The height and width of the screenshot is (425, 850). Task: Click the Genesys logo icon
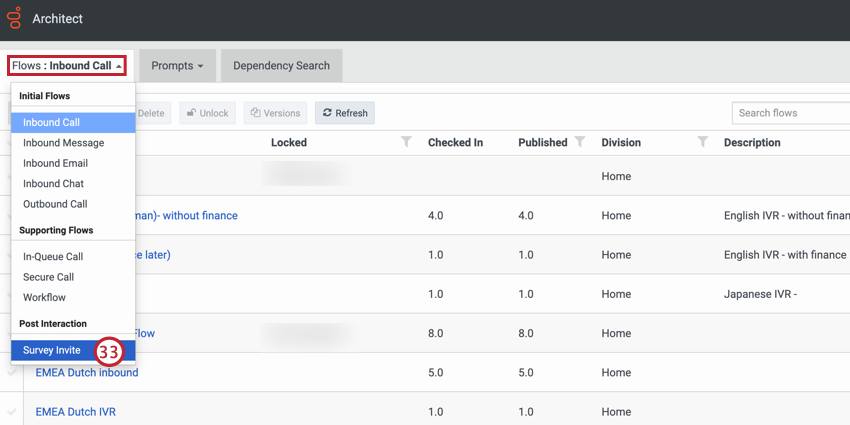[x=14, y=19]
